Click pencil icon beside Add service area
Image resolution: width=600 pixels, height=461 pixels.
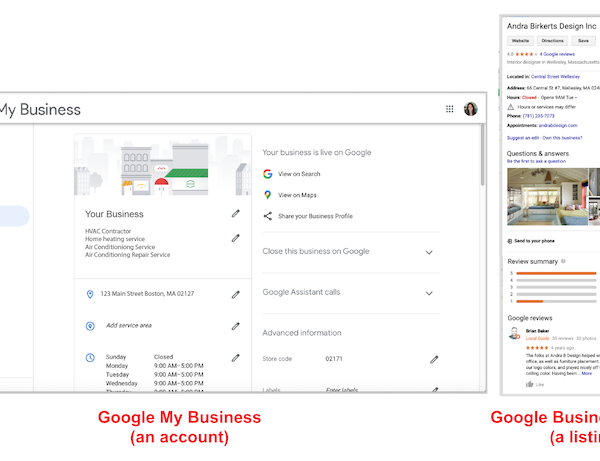click(236, 325)
